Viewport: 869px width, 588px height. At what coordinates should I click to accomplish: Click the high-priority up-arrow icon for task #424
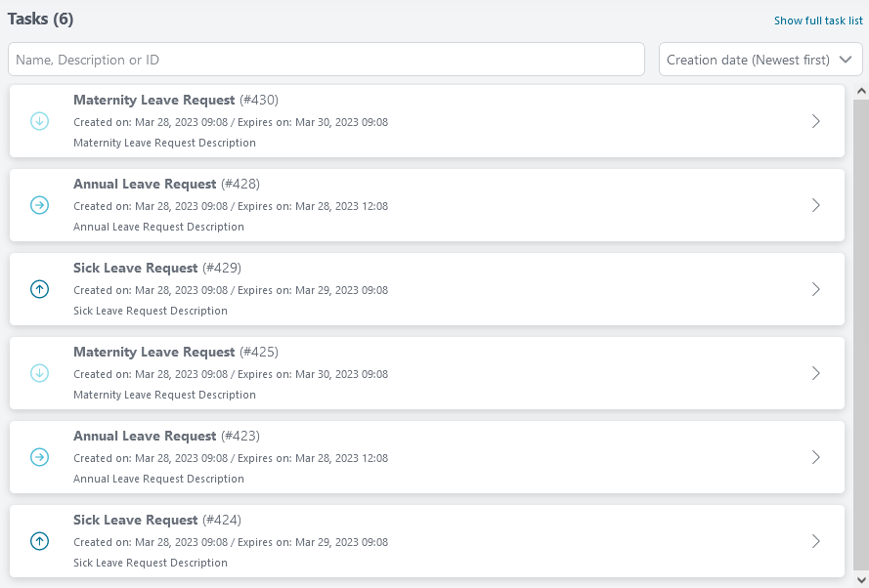39,541
